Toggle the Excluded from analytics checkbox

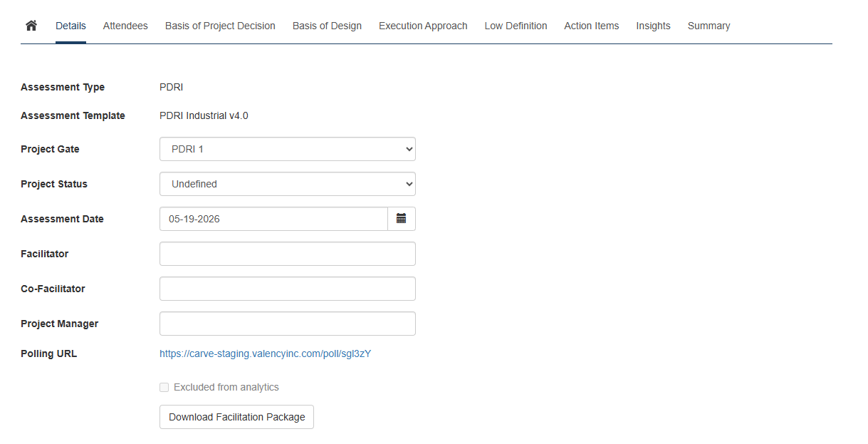pos(164,388)
